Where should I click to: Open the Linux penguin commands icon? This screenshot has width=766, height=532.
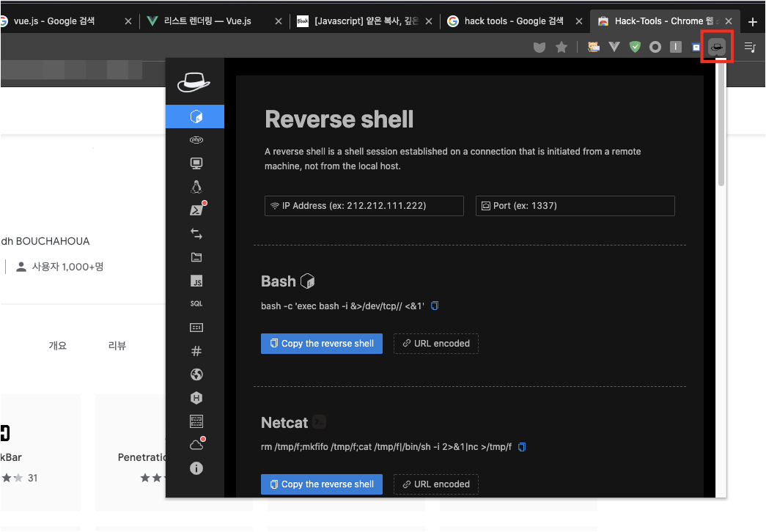pos(196,187)
